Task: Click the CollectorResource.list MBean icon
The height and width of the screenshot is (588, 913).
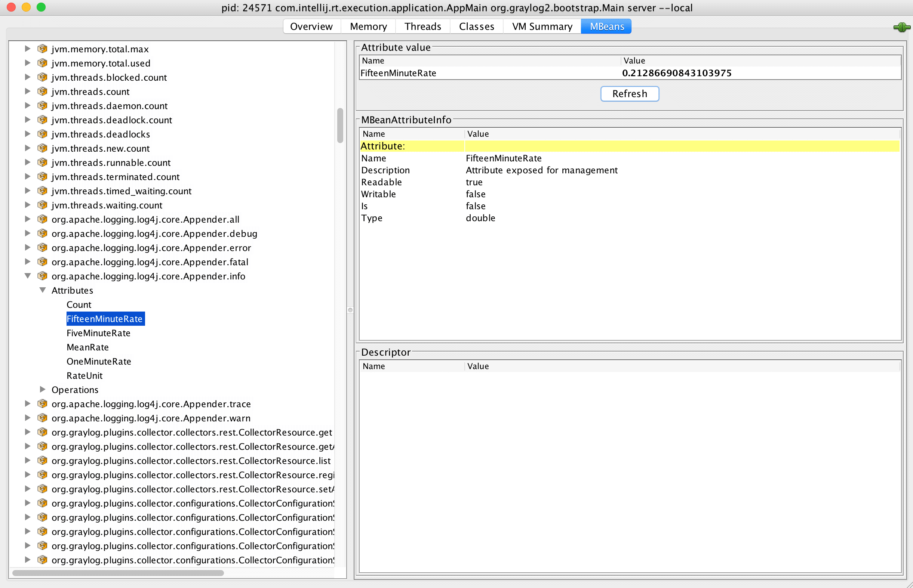Action: [x=42, y=461]
